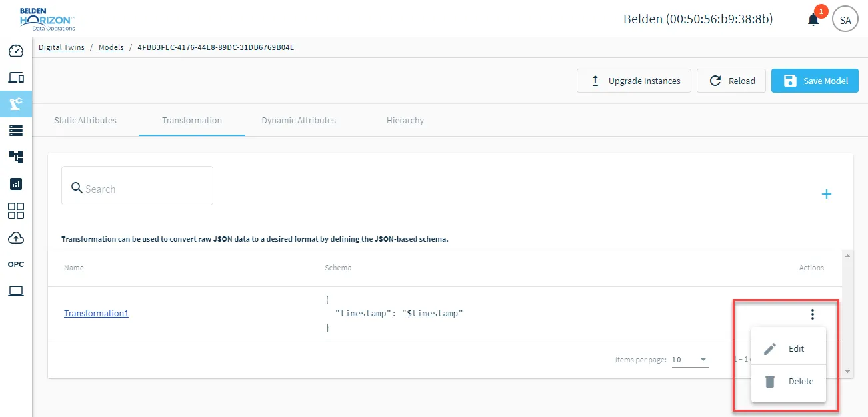Click the magnifier icon in search box
Screen dimensions: 868x417
(77, 188)
